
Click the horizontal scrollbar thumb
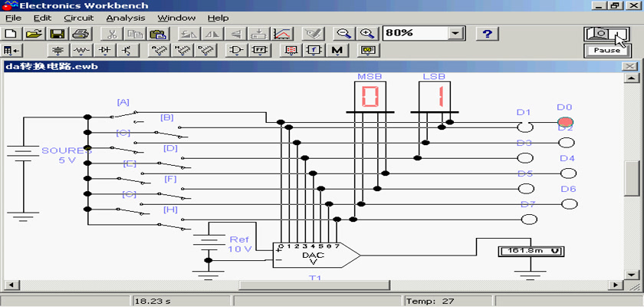point(314,285)
